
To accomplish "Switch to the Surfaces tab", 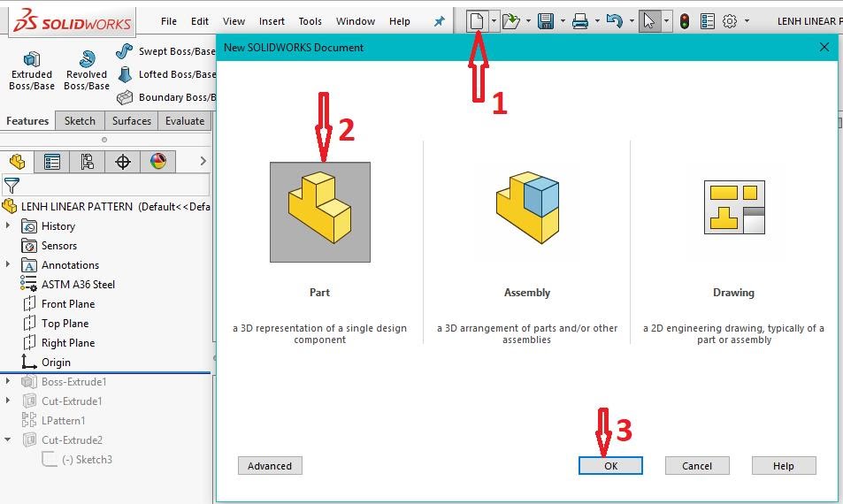I will click(131, 121).
